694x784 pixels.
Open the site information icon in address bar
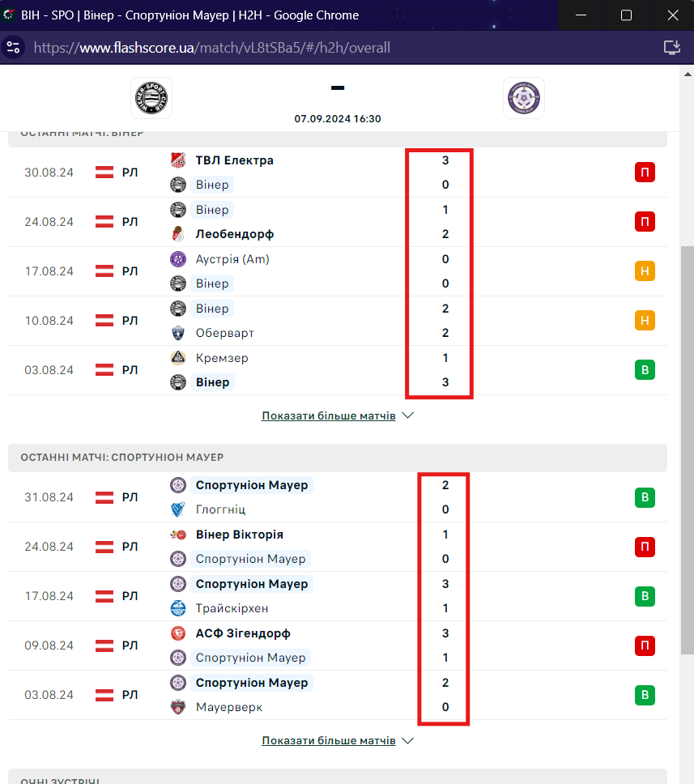pos(14,48)
